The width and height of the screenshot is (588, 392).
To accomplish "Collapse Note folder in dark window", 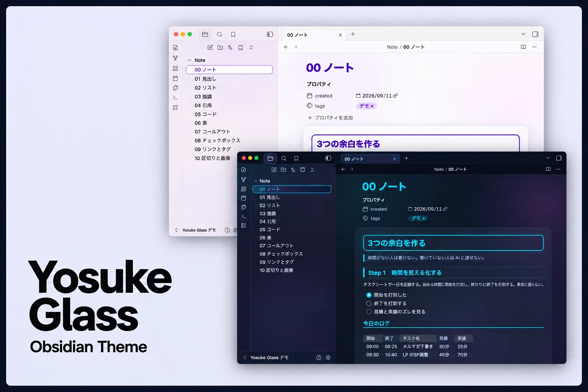I will pyautogui.click(x=256, y=181).
